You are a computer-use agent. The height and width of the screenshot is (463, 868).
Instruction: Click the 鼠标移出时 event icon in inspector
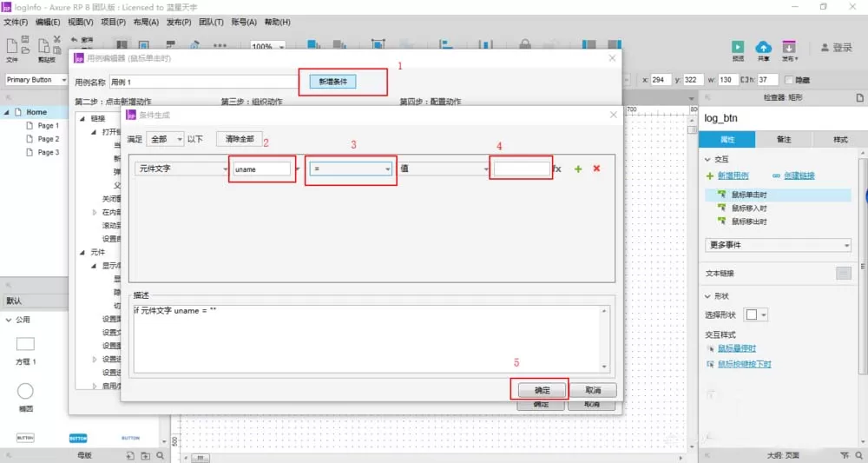(x=721, y=221)
